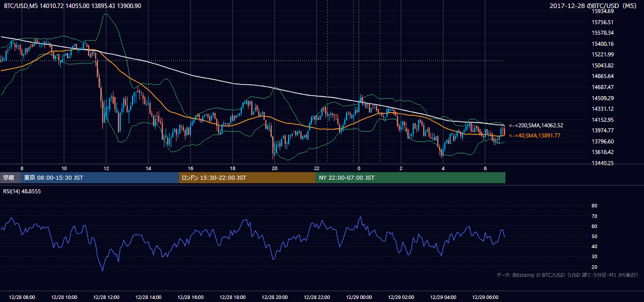644x302 pixels.
Task: Click the Bitstamp data source note
Action: pos(567,275)
